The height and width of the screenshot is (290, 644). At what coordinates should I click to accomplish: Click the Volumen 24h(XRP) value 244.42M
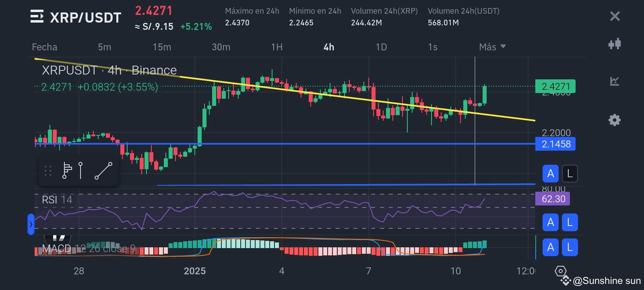click(x=366, y=23)
